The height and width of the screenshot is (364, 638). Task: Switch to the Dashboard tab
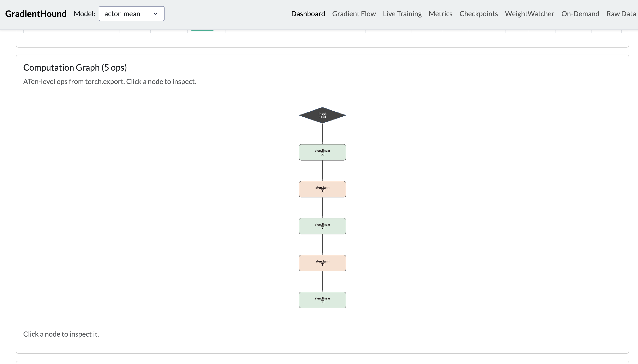coord(308,14)
